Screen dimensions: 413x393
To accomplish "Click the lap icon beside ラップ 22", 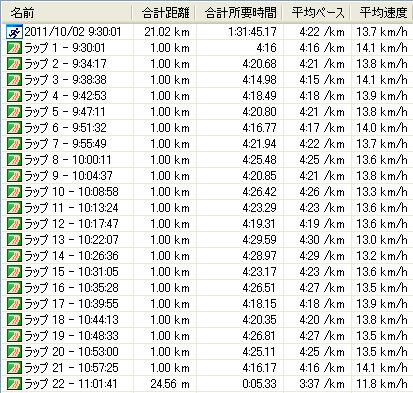I will [14, 384].
